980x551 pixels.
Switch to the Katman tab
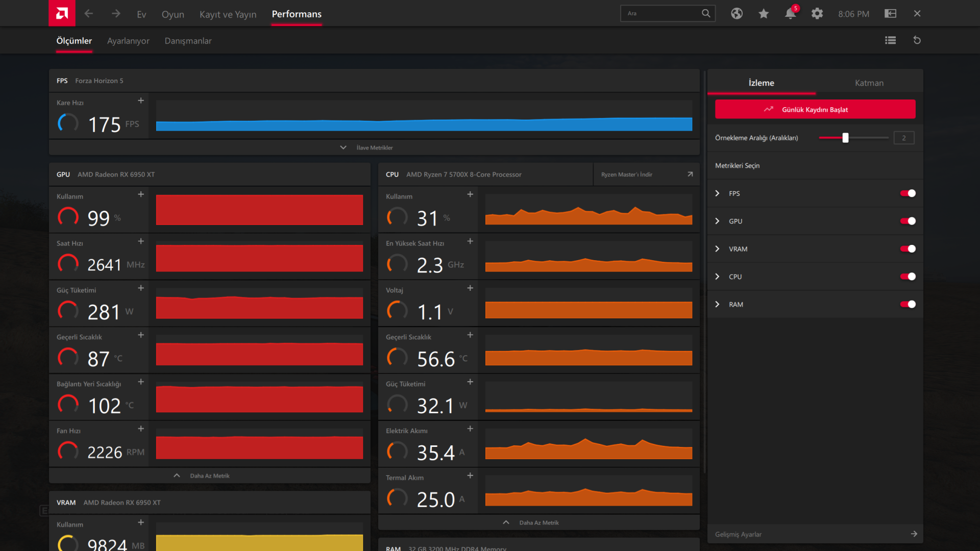[x=869, y=83]
